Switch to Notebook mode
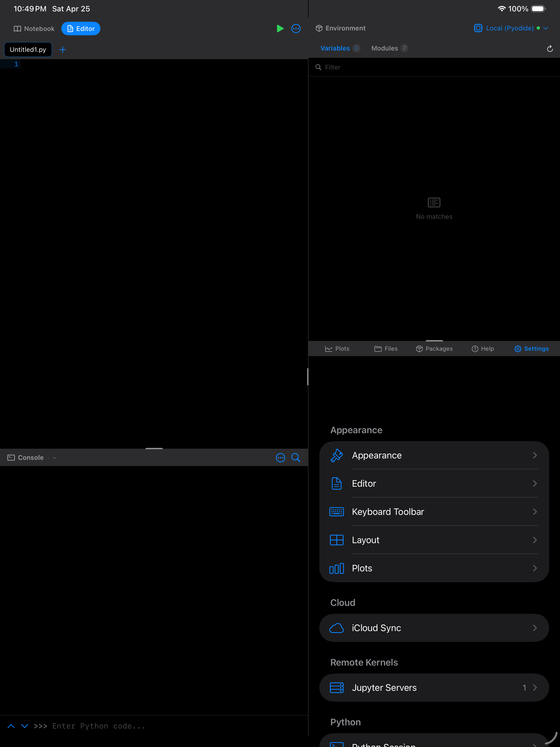The height and width of the screenshot is (747, 560). 34,29
